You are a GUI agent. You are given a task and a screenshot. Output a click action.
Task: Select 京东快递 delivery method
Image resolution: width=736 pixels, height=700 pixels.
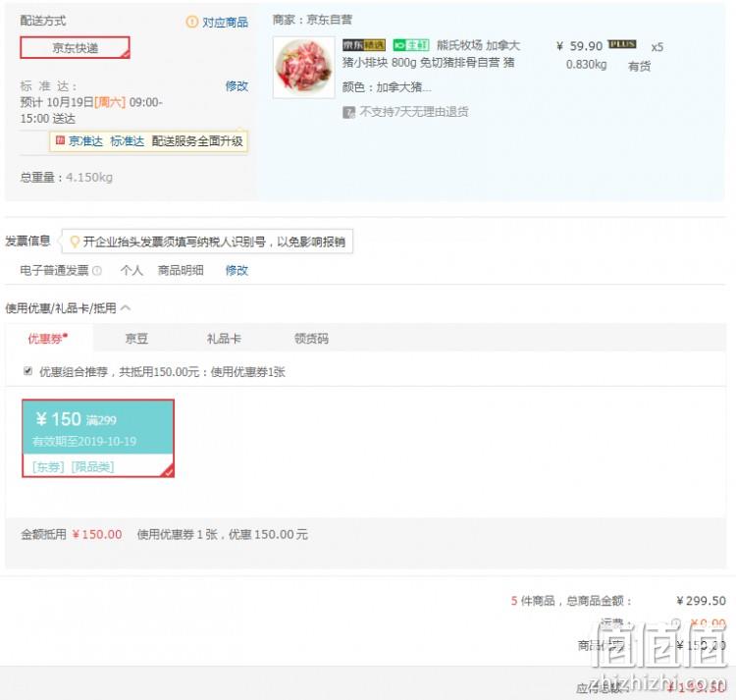75,47
